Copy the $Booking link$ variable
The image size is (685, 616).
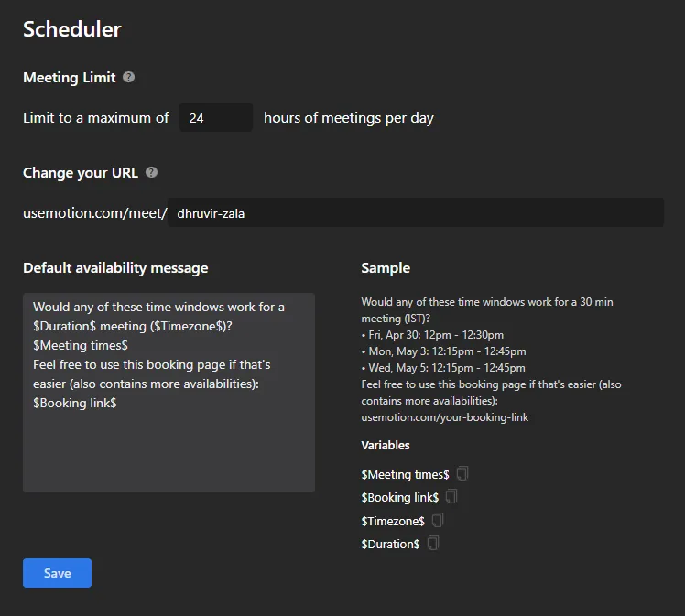click(451, 496)
